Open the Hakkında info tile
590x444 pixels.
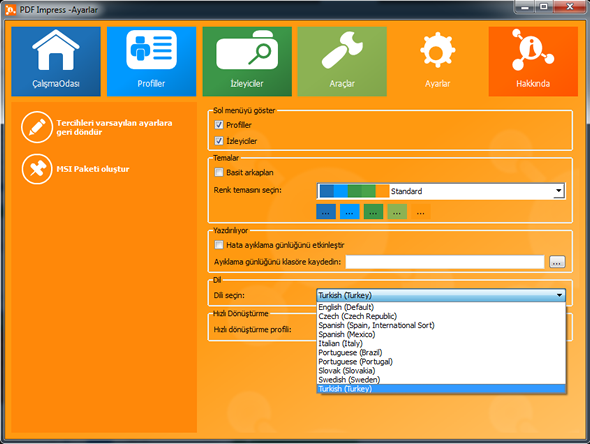533,61
